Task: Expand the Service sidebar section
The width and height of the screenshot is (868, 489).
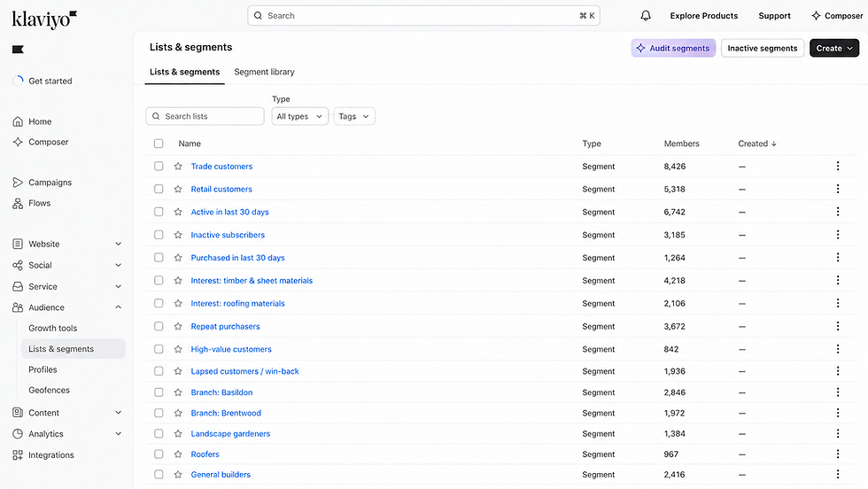Action: tap(118, 286)
